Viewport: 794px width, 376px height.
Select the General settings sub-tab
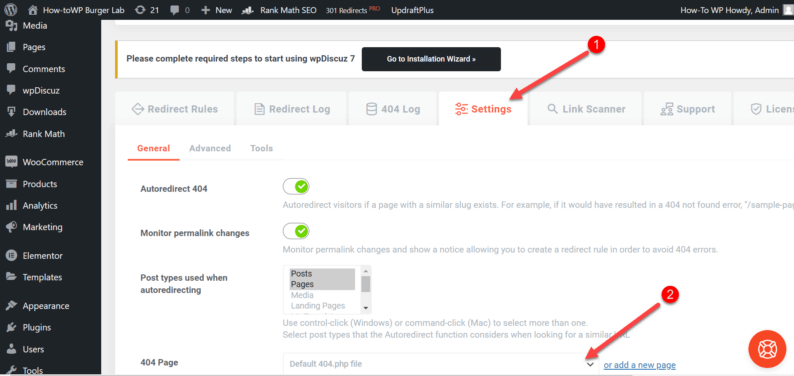(153, 148)
